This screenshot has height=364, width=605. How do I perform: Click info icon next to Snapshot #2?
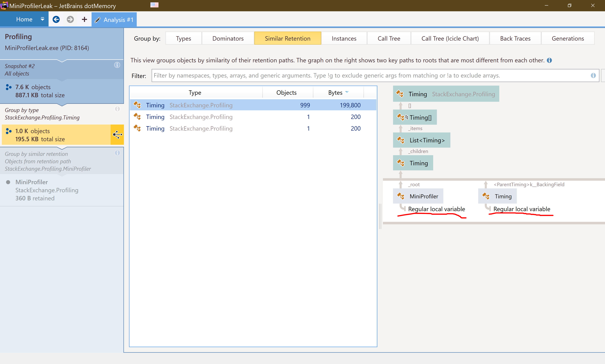coord(117,65)
